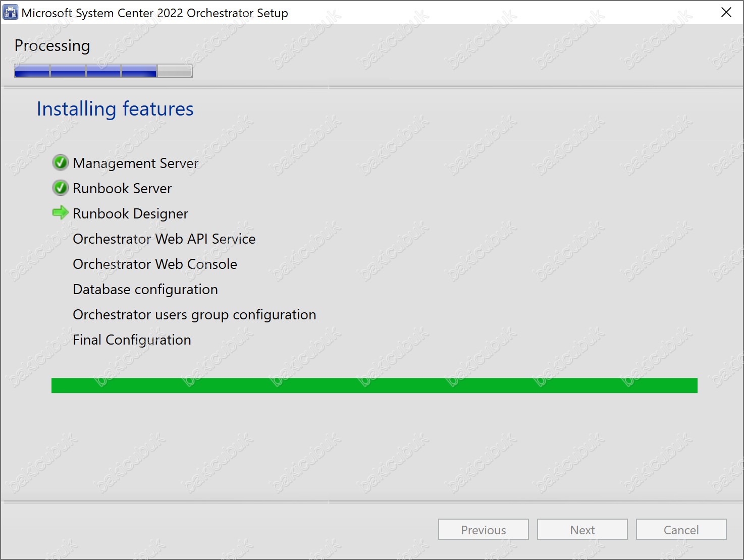Viewport: 744px width, 560px height.
Task: Select the 'Runbook Designer' text
Action: click(131, 214)
